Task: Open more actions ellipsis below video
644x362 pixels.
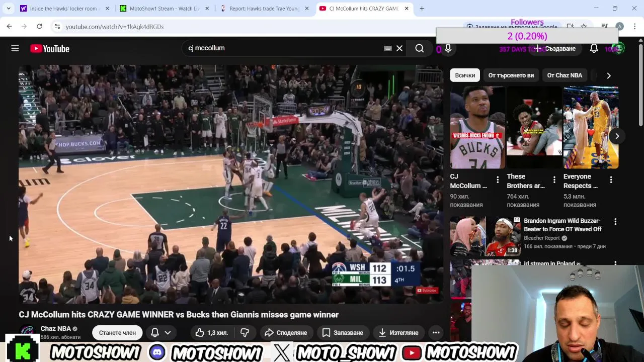Action: 436,332
